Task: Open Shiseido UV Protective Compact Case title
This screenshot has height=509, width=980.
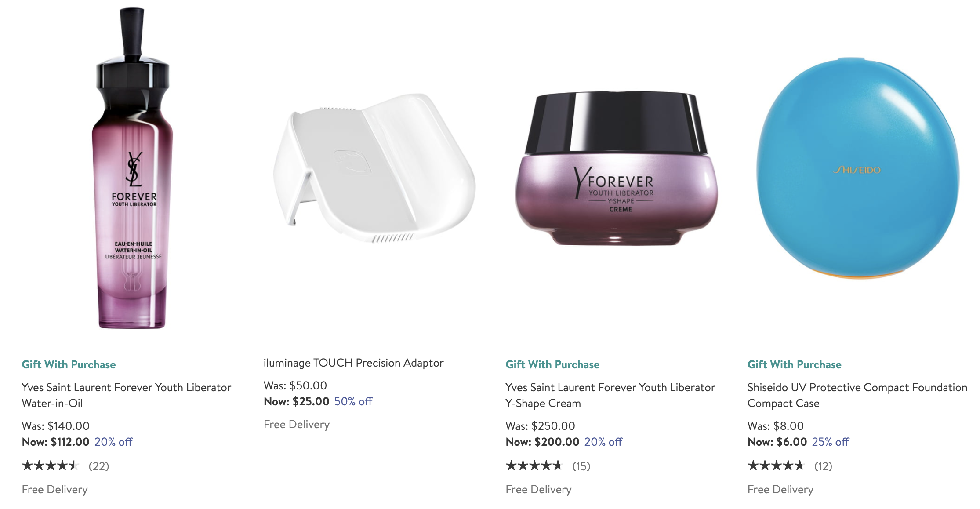Action: click(857, 395)
